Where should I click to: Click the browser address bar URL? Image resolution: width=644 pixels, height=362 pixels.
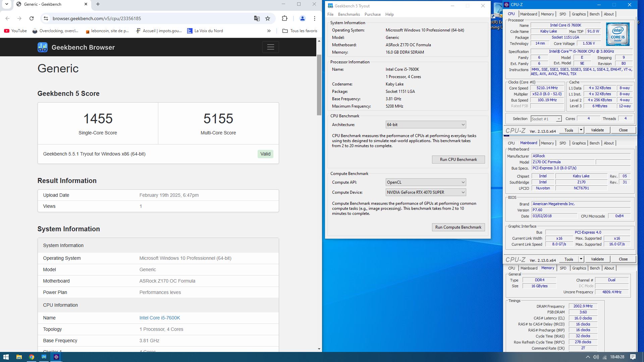tap(97, 18)
